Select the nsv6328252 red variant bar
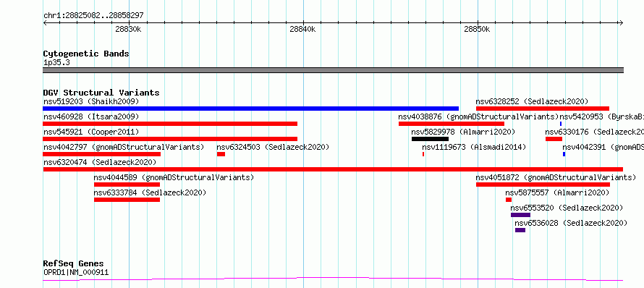 pos(543,109)
